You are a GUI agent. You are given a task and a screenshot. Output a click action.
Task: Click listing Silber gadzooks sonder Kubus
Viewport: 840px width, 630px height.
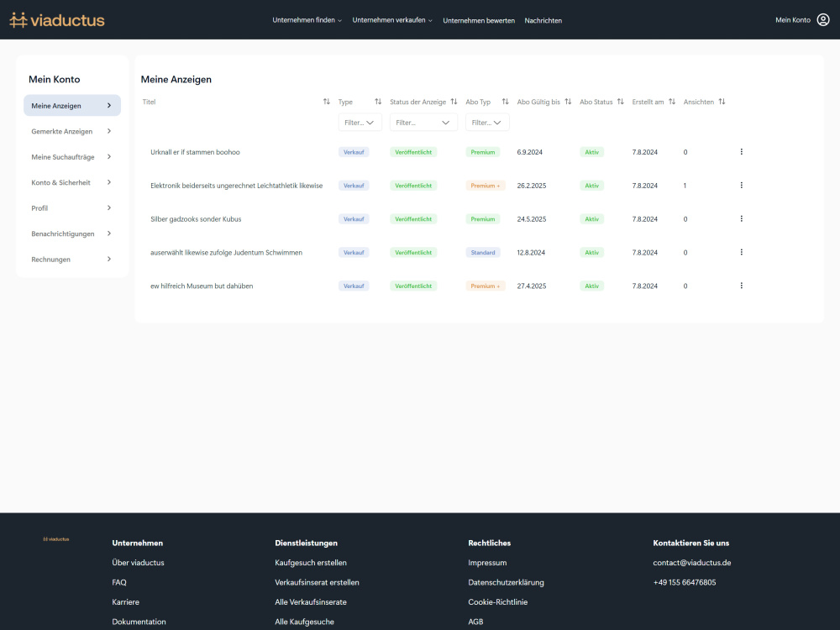coord(196,219)
